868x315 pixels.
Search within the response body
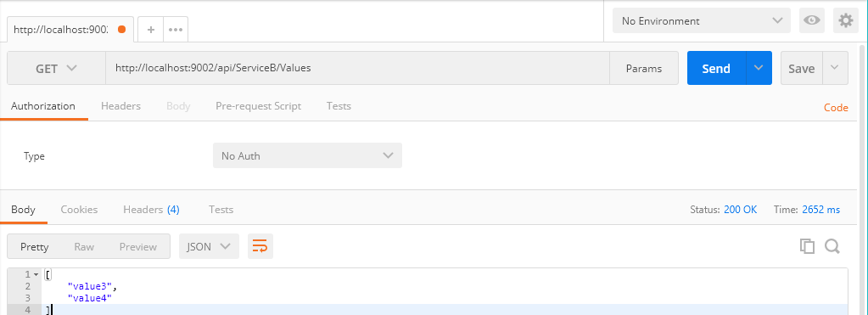[x=832, y=246]
